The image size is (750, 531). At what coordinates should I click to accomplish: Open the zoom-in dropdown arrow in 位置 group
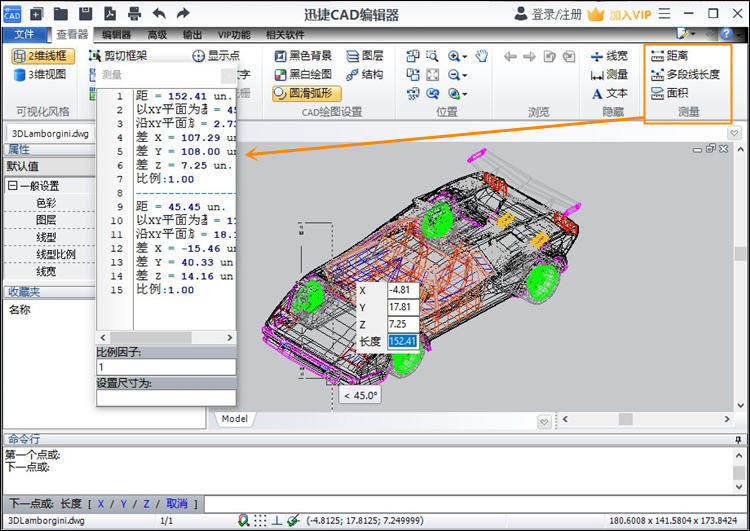[x=467, y=57]
